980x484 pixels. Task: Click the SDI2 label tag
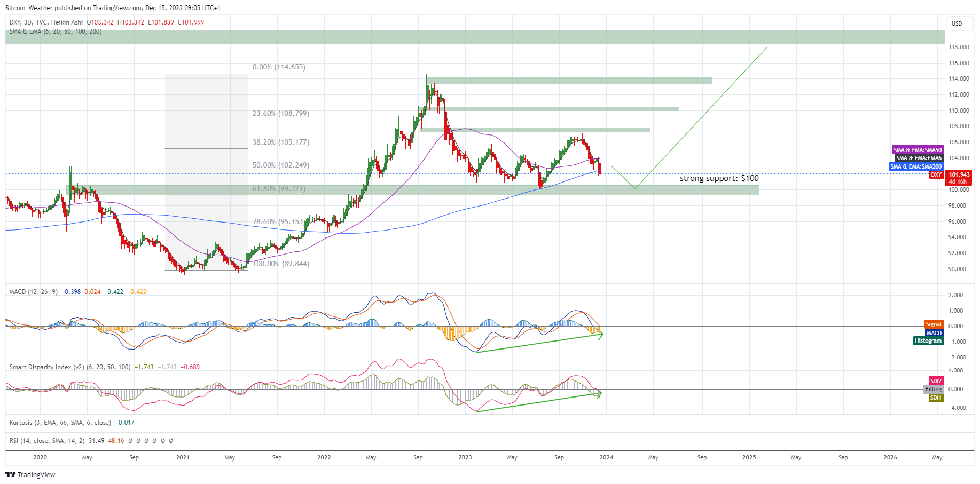[936, 381]
